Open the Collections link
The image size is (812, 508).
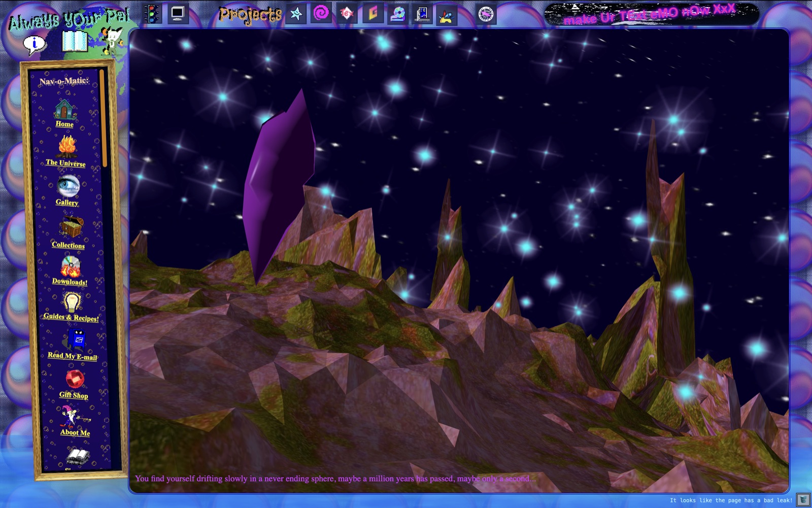point(68,245)
